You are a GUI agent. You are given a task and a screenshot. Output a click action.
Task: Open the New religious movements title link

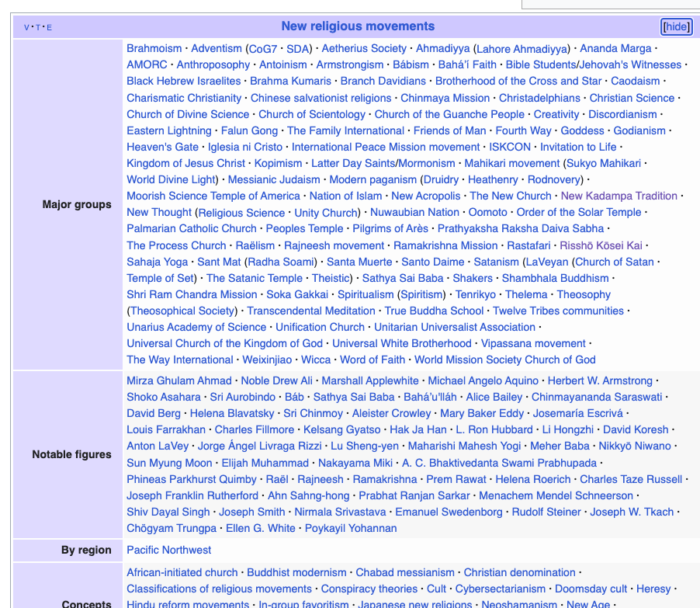coord(358,26)
